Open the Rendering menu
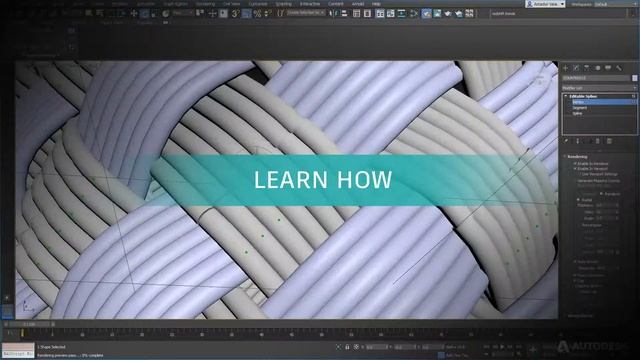 click(x=205, y=4)
